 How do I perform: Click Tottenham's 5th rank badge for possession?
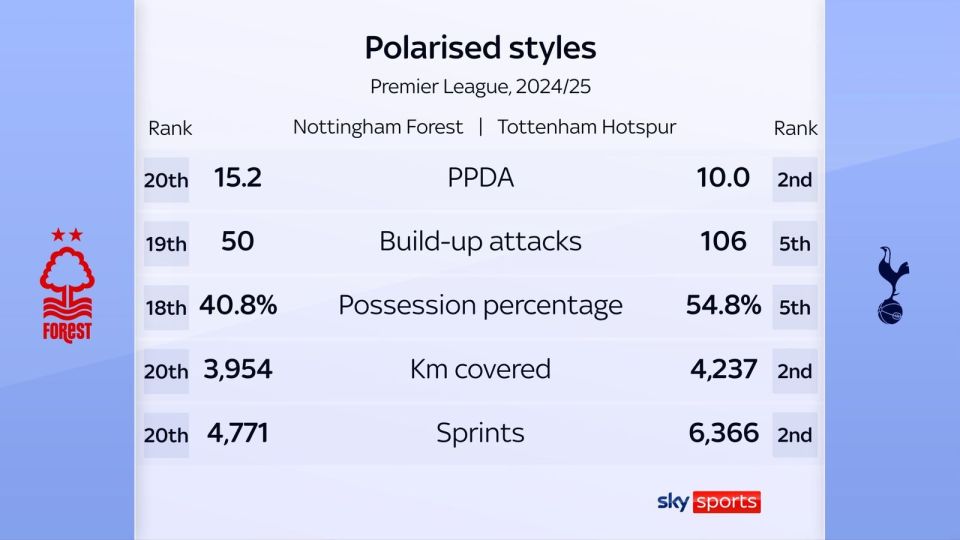[794, 308]
